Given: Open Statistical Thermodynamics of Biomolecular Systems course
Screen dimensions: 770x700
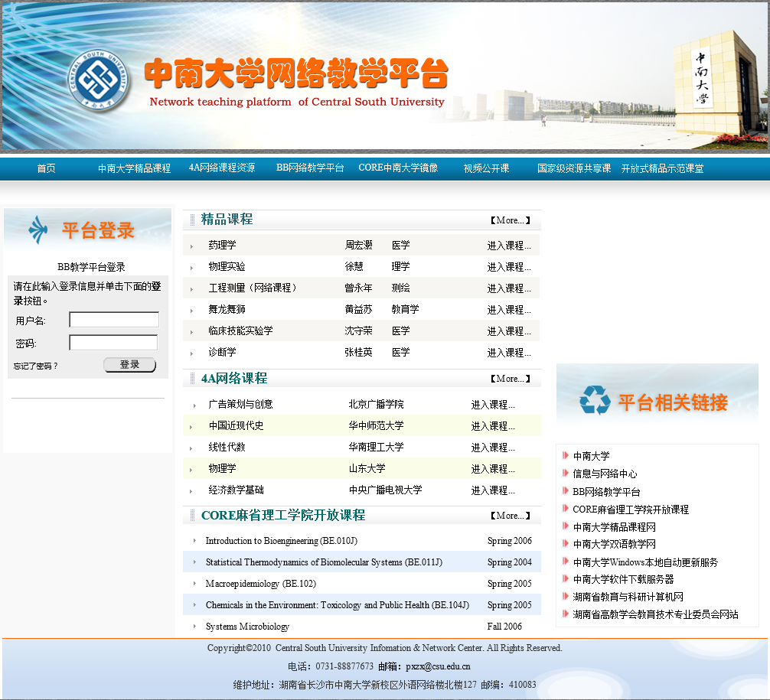Looking at the screenshot, I should point(324,562).
